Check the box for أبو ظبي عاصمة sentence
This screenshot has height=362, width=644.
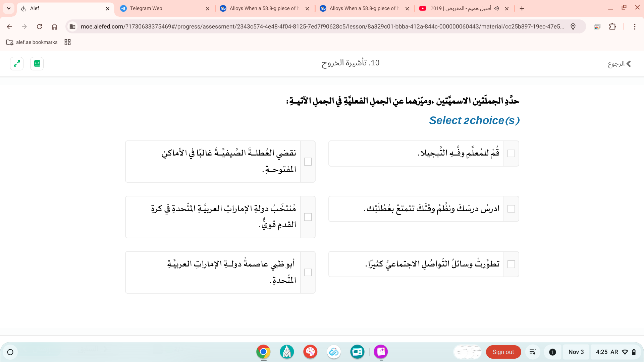(308, 273)
